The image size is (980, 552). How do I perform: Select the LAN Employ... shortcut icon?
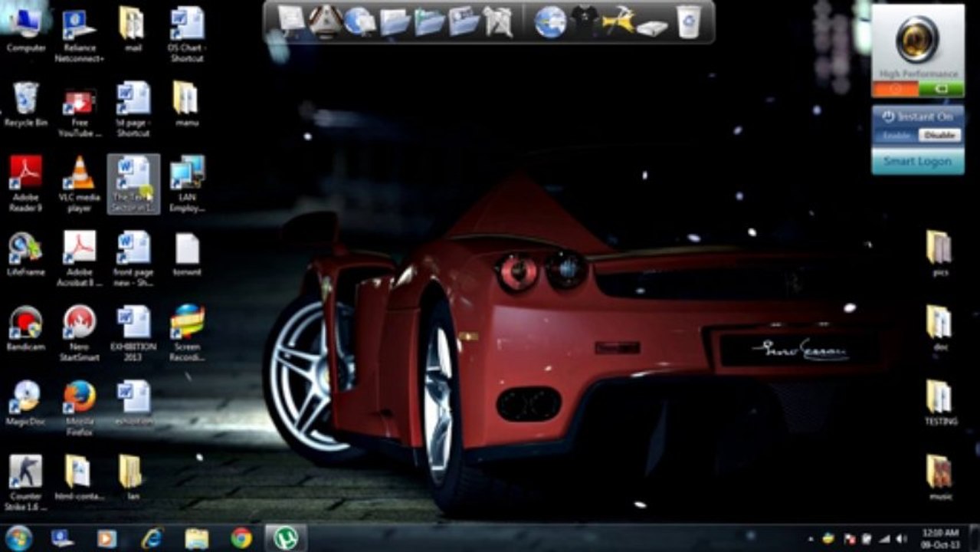point(187,184)
